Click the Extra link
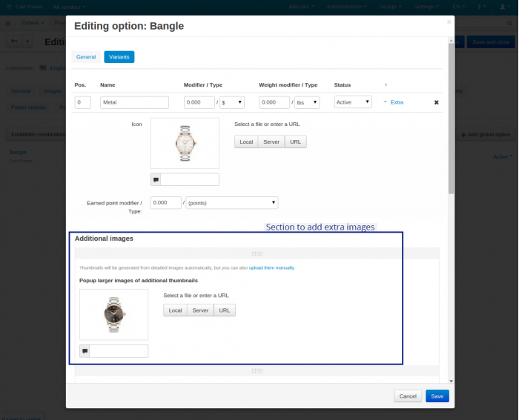The height and width of the screenshot is (420, 519). click(397, 102)
